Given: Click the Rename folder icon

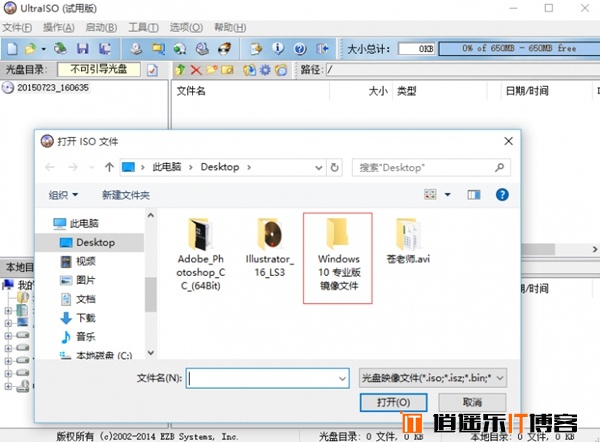Looking at the screenshot, I should coord(227,70).
